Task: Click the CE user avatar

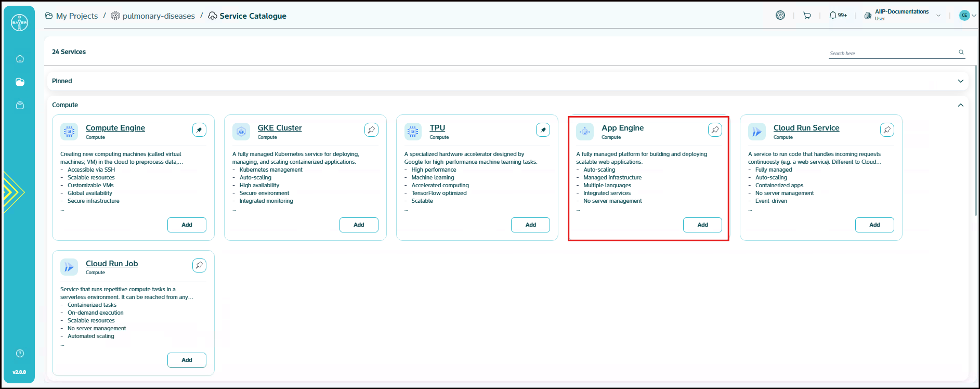Action: [x=964, y=16]
